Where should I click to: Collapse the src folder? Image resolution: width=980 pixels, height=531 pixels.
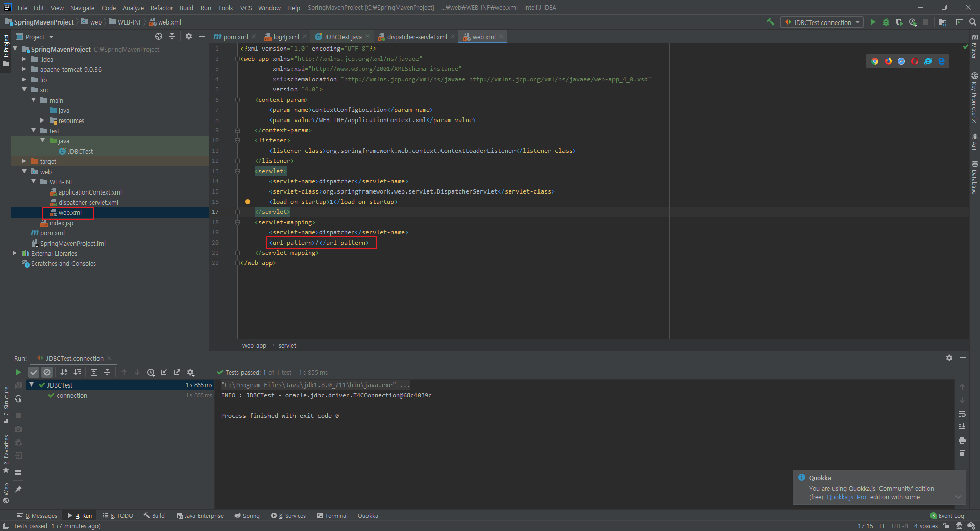click(x=24, y=90)
